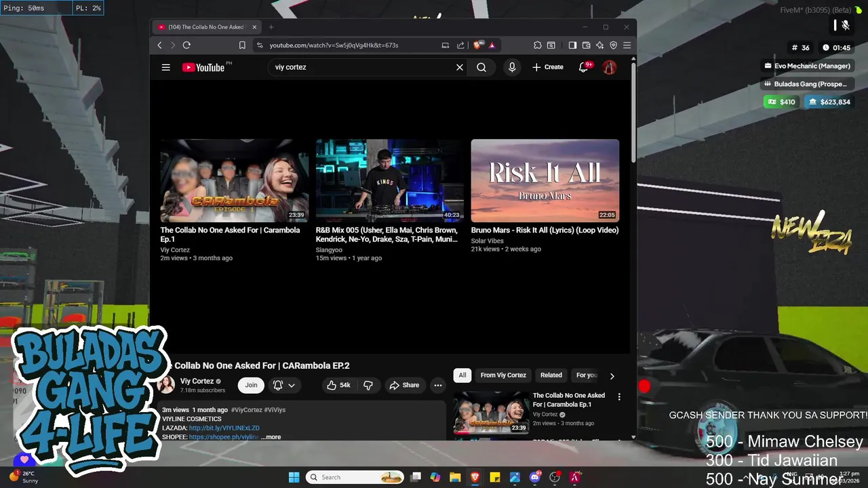
Task: Open a new browser tab
Action: 271,27
